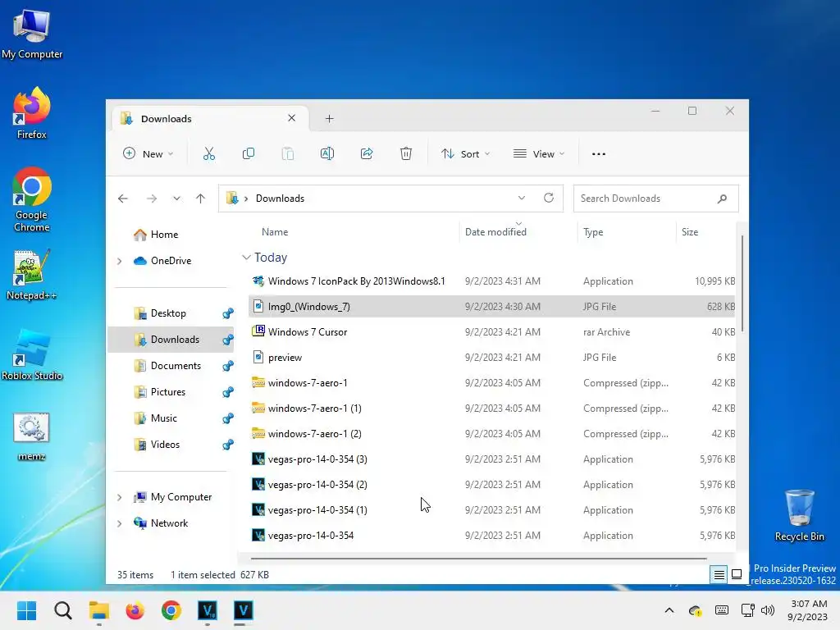Show hidden tray icons chevron
Screen dimensions: 840x630
click(669, 610)
